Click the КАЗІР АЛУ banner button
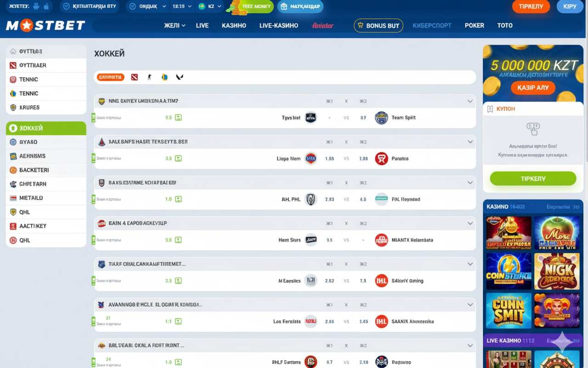This screenshot has width=588, height=368. click(x=533, y=87)
